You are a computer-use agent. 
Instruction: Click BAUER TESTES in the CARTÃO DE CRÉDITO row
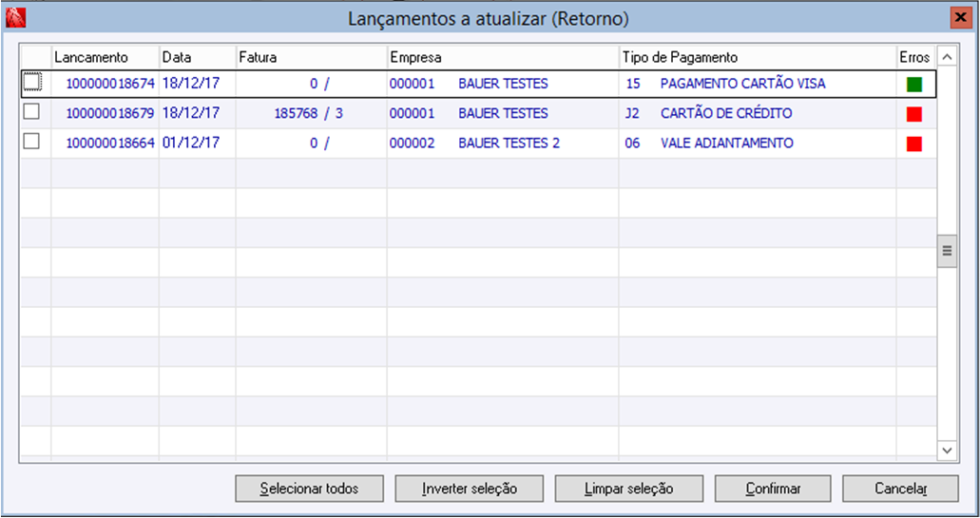pyautogui.click(x=503, y=114)
